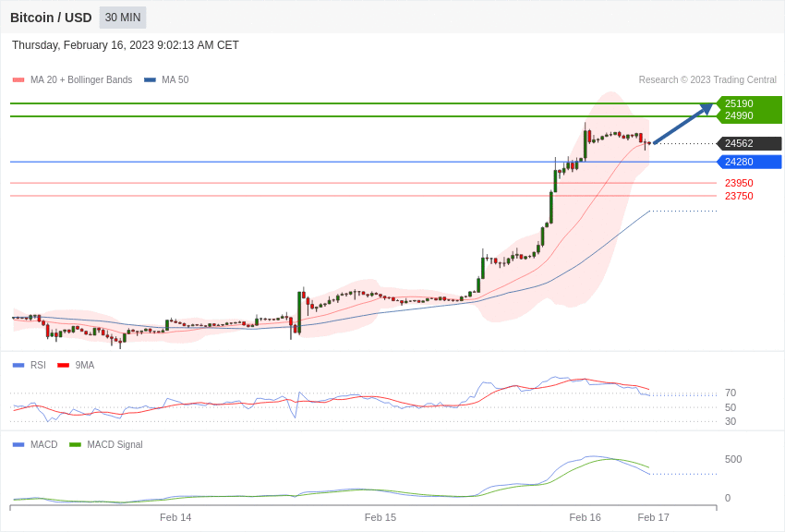This screenshot has width=785, height=532.
Task: Click the MACD 0 axis label
Action: 728,499
